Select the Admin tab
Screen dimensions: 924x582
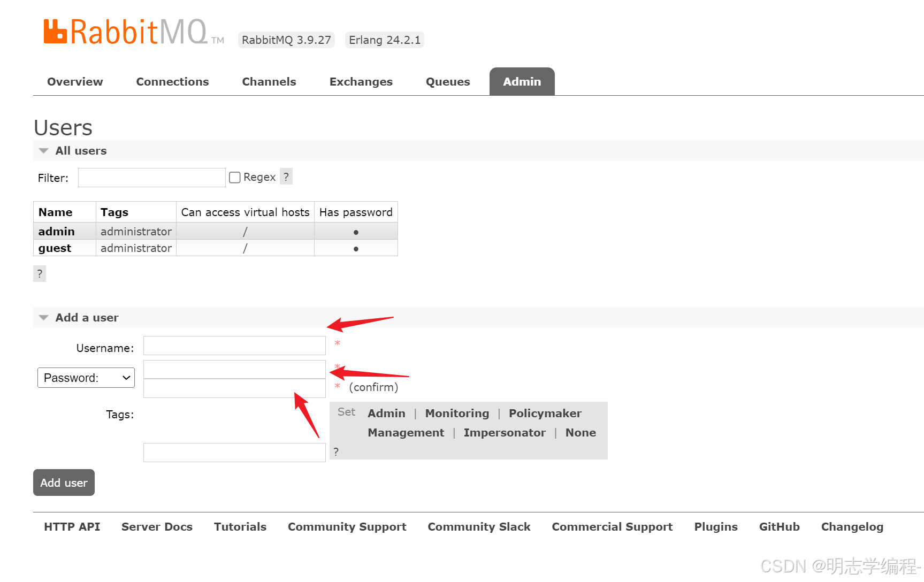(x=522, y=82)
